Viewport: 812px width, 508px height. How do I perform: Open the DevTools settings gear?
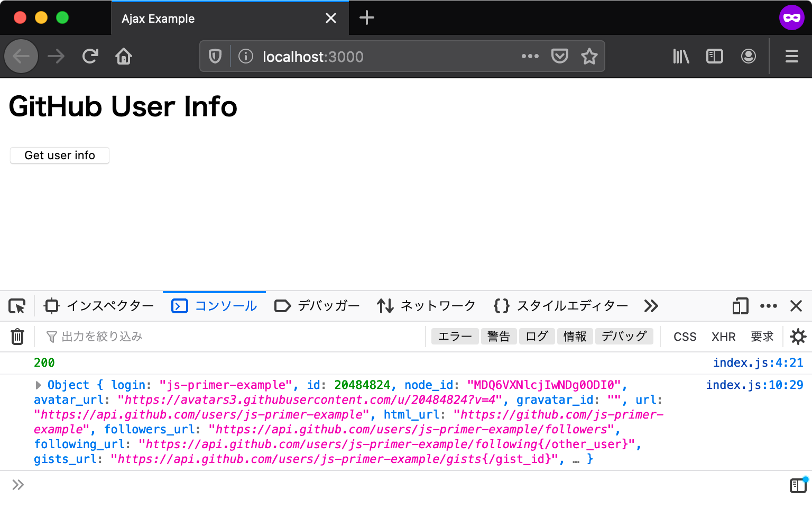(x=798, y=337)
